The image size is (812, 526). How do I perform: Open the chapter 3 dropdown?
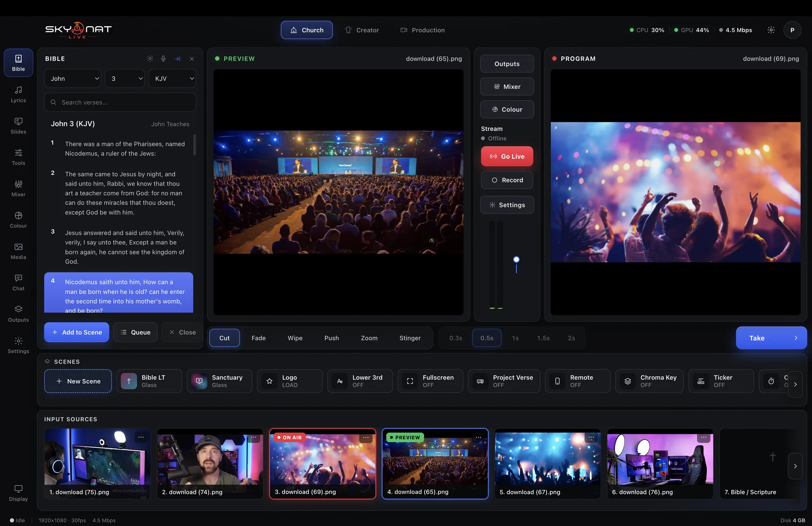point(125,78)
